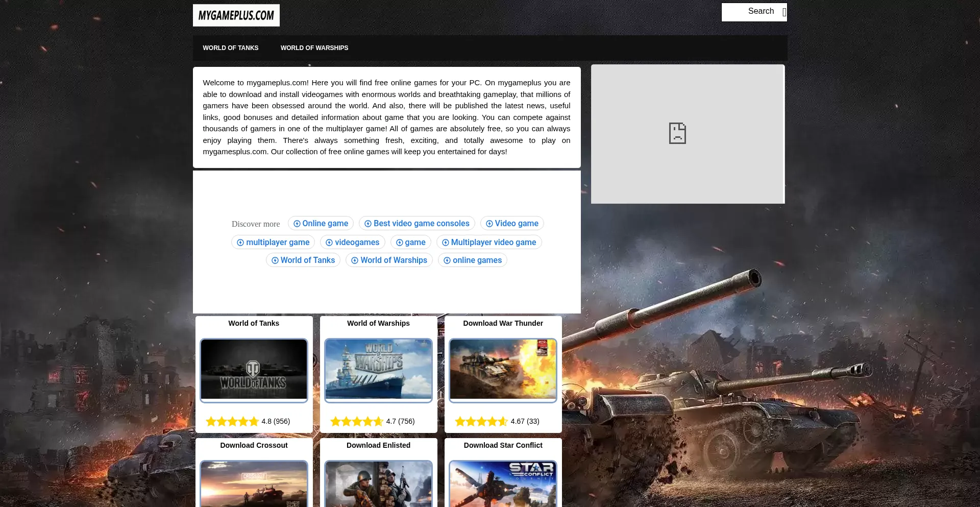Click the Multiplayer video game chip
This screenshot has width=980, height=507.
[489, 243]
